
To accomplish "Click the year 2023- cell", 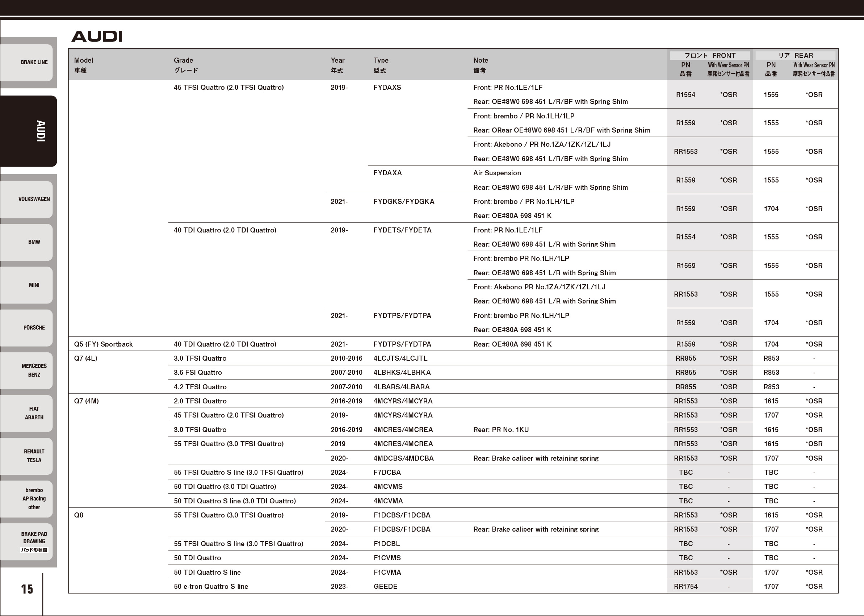I will [x=339, y=586].
